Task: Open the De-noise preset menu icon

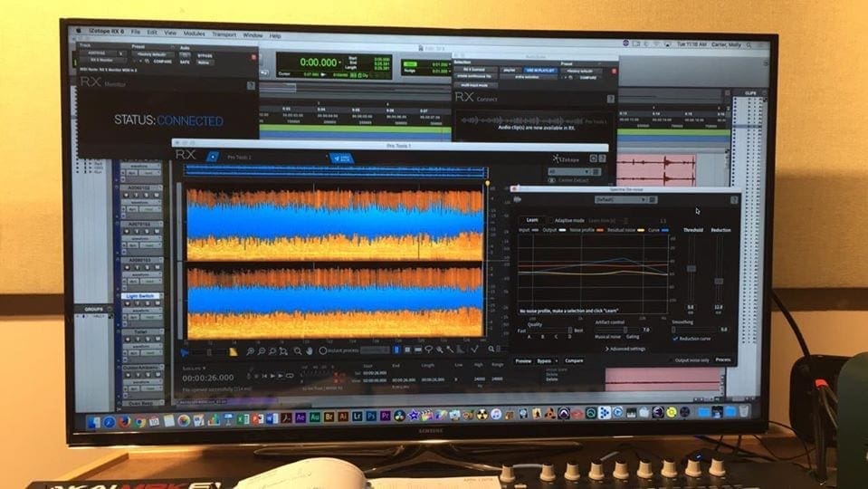Action: (x=653, y=200)
